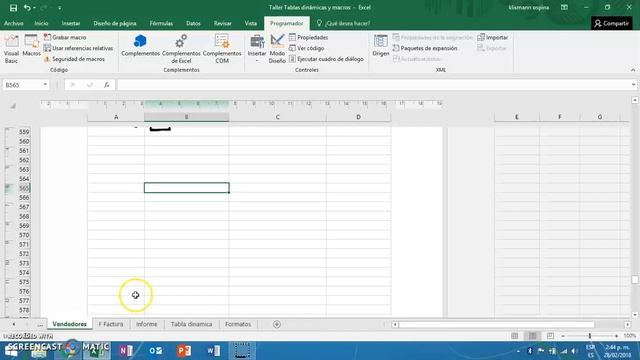Switch to Page Break Preview
The image size is (640, 360).
(551, 336)
